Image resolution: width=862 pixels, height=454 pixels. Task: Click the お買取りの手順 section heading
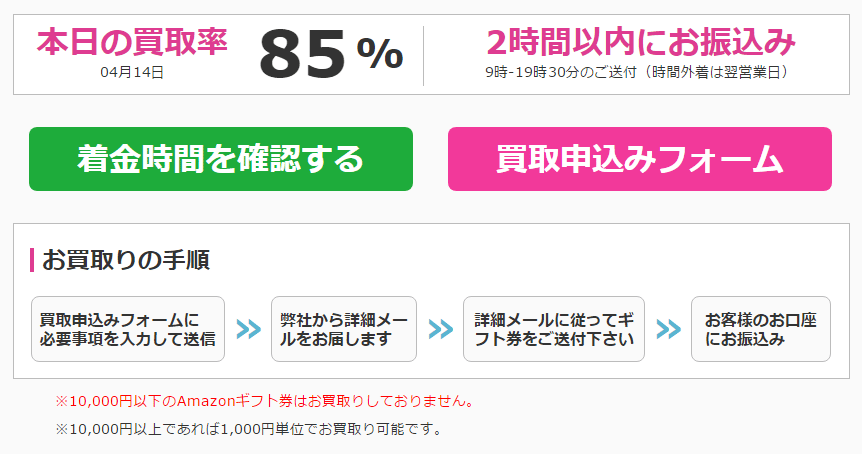[126, 260]
